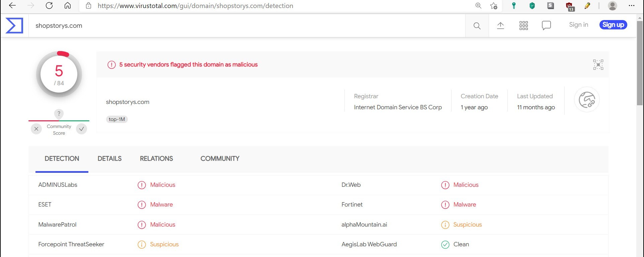Click the search magnifier icon
The width and height of the screenshot is (644, 257).
click(x=477, y=26)
